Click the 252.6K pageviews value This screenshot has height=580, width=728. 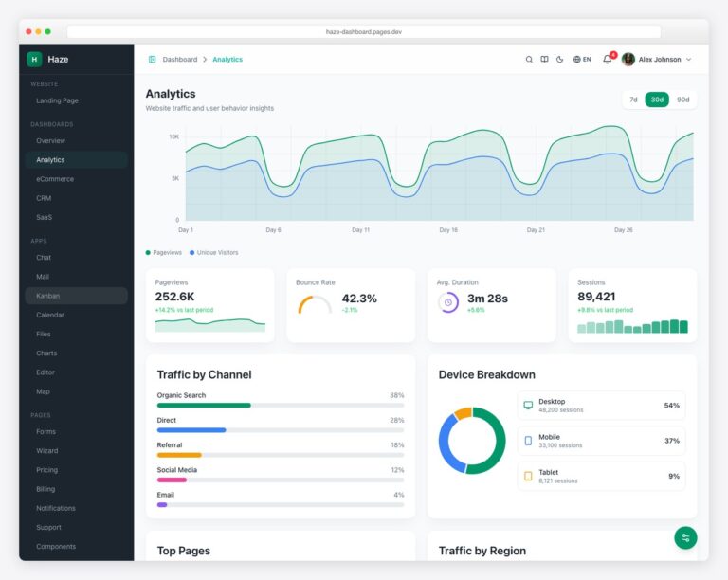(174, 297)
